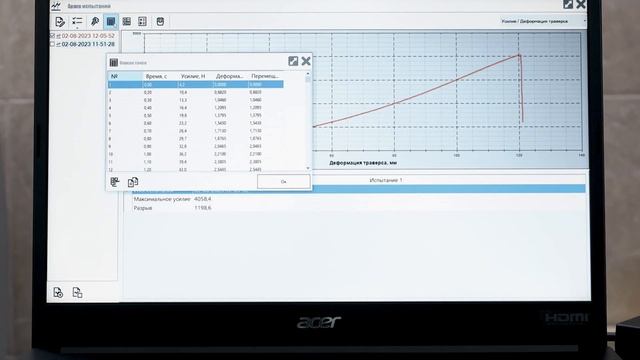The image size is (640, 360).
Task: Click the 'Максимальное усилие' value 4058,4
Action: pyautogui.click(x=202, y=199)
